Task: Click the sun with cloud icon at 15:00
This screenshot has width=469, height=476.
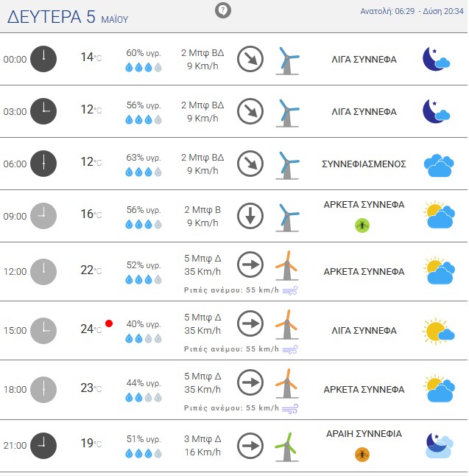Action: pos(438,331)
